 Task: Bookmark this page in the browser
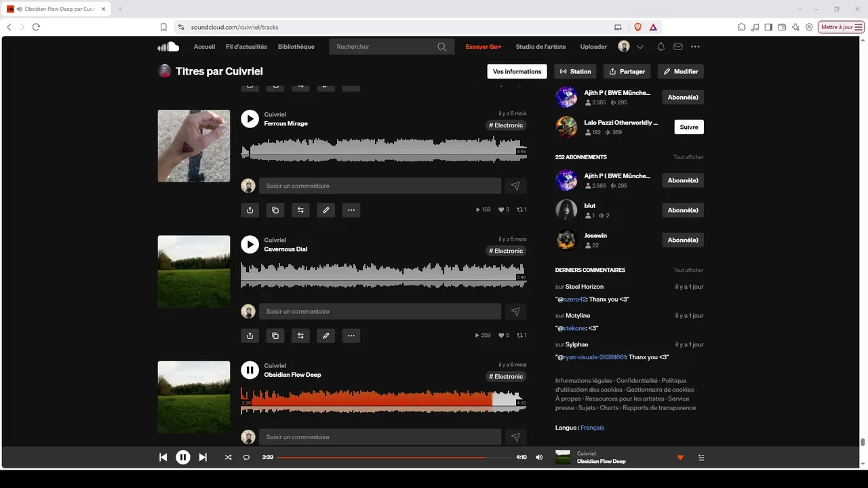[x=163, y=27]
